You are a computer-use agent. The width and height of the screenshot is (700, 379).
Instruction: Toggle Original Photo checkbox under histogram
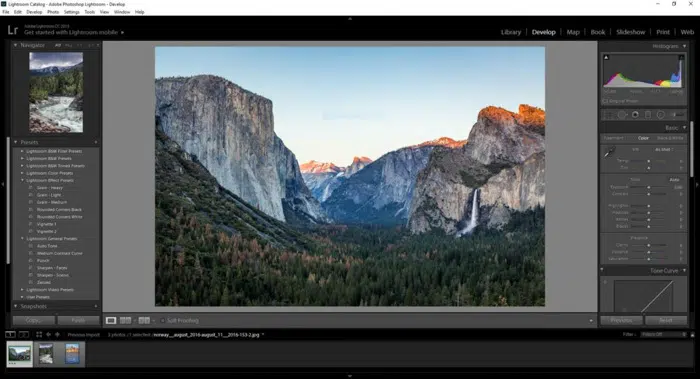point(605,101)
